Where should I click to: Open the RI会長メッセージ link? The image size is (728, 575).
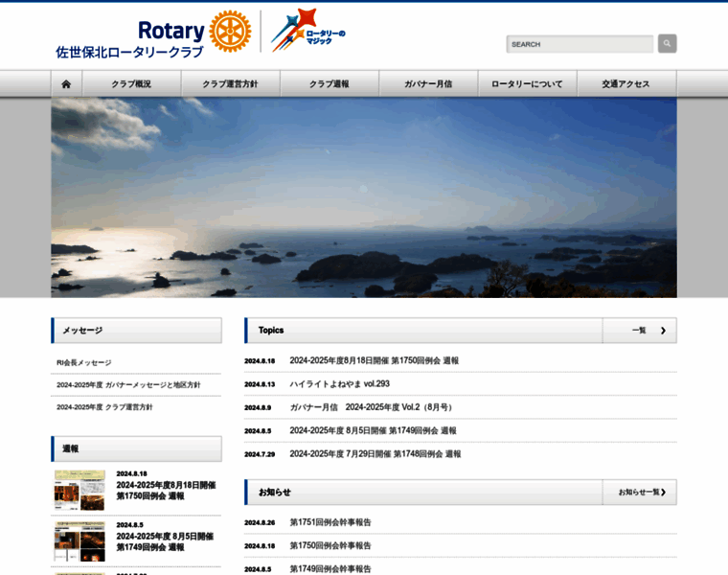84,362
